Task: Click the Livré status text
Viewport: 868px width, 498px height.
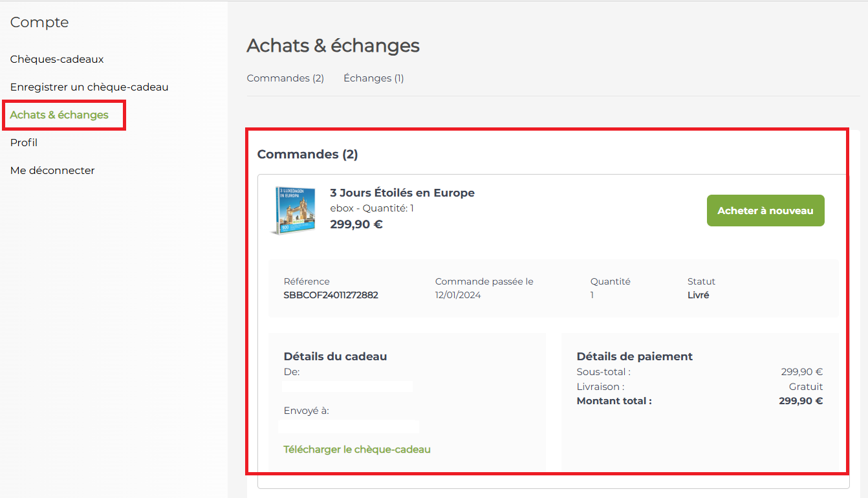Action: pos(698,295)
